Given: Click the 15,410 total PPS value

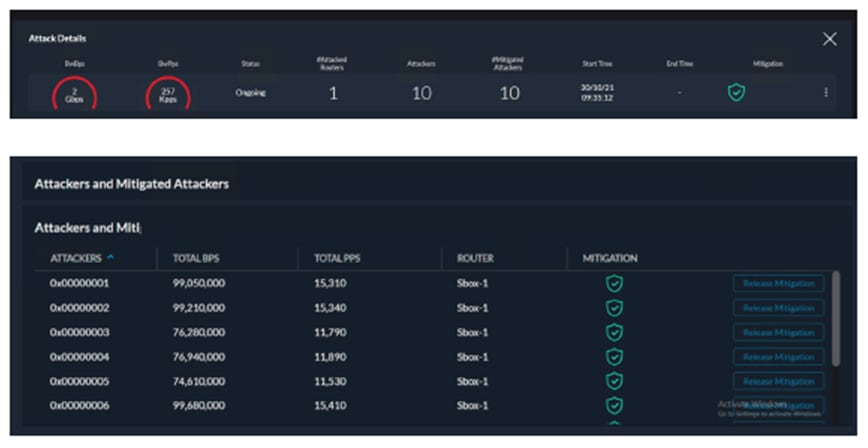Looking at the screenshot, I should click(x=330, y=405).
